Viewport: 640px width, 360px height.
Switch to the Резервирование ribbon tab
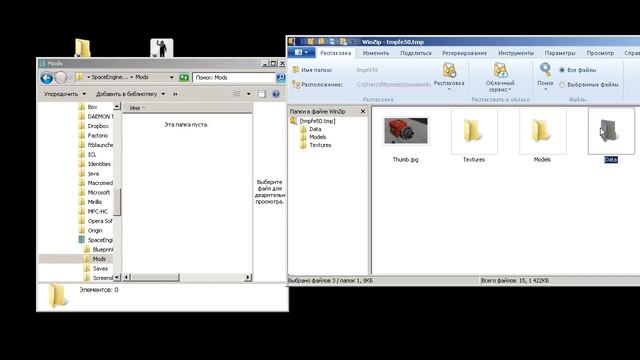pyautogui.click(x=464, y=53)
